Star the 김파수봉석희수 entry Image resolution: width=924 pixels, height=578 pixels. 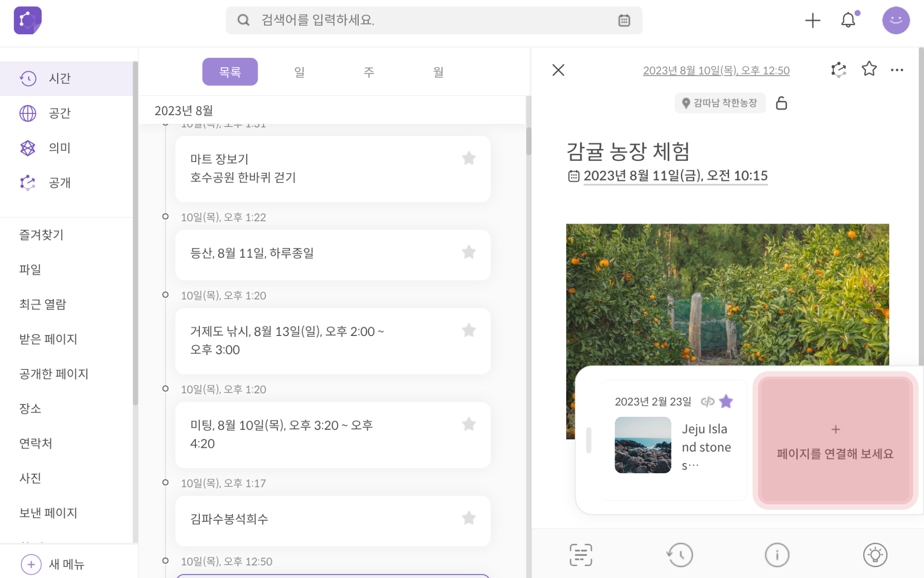469,518
